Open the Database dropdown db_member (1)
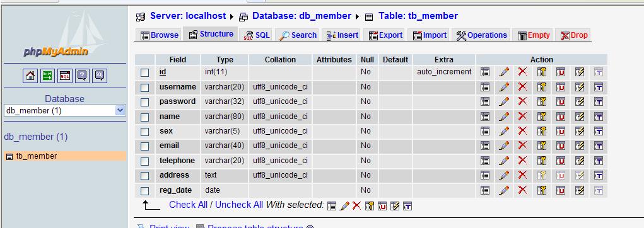The height and width of the screenshot is (228, 644). coord(64,110)
